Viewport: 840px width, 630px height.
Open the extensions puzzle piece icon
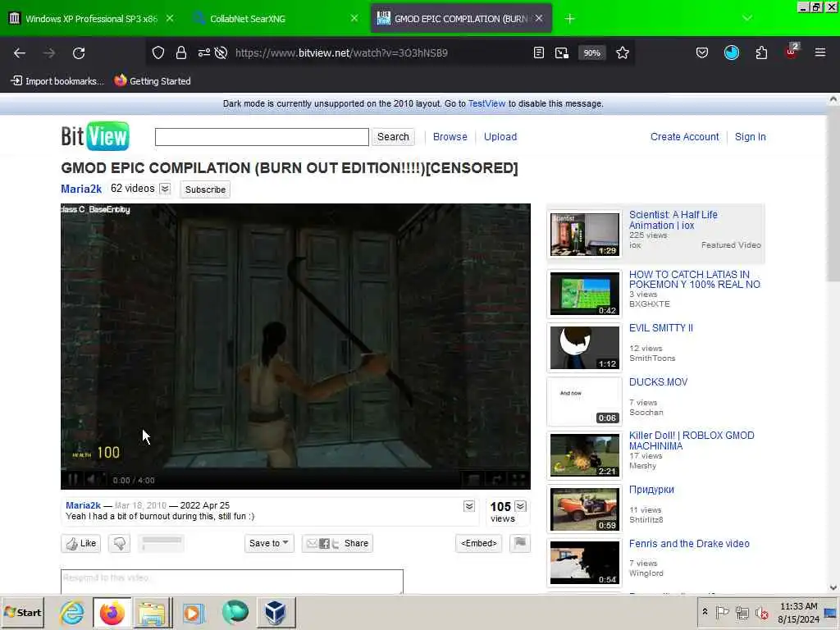(761, 53)
